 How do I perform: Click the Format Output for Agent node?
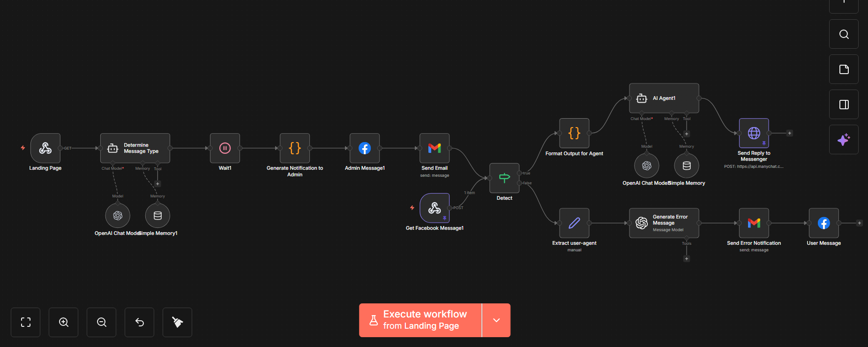point(574,133)
